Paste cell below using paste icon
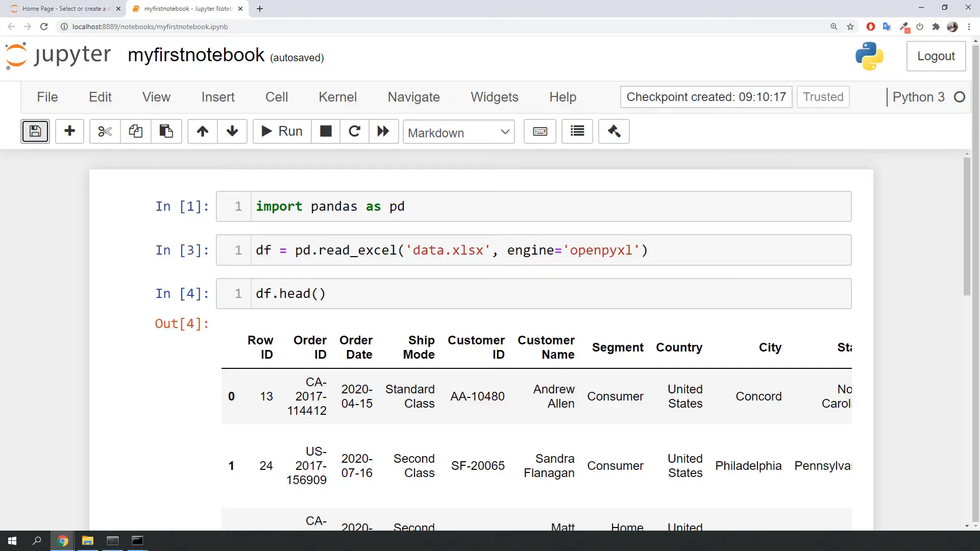The height and width of the screenshot is (551, 980). (x=166, y=131)
